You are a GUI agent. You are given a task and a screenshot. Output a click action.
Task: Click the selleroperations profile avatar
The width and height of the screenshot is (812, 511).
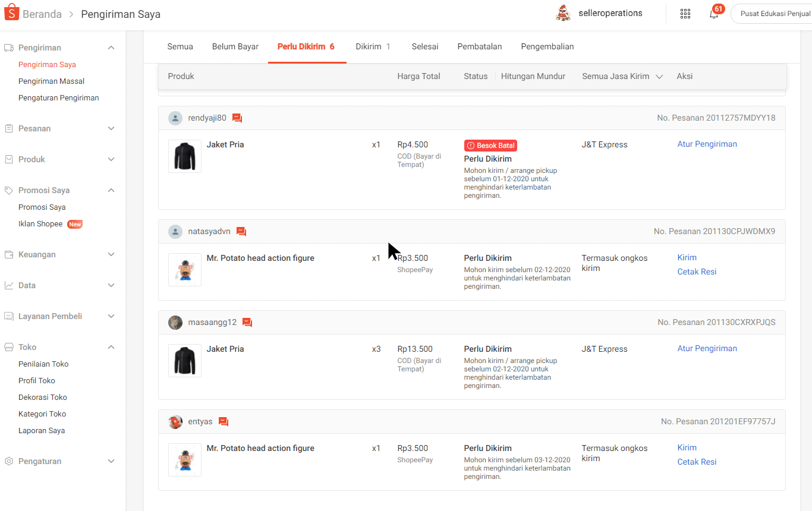click(x=563, y=13)
